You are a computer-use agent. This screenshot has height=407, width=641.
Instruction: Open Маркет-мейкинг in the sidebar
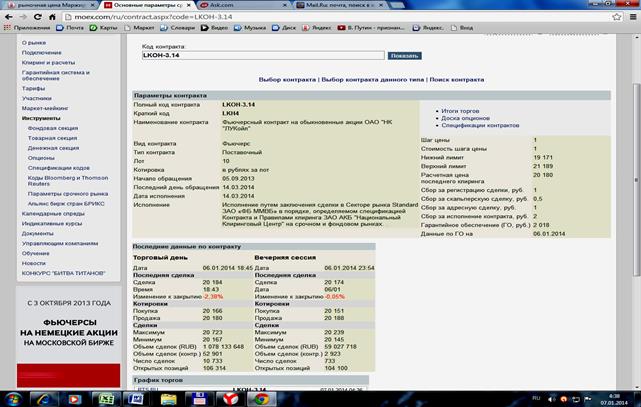click(x=45, y=108)
